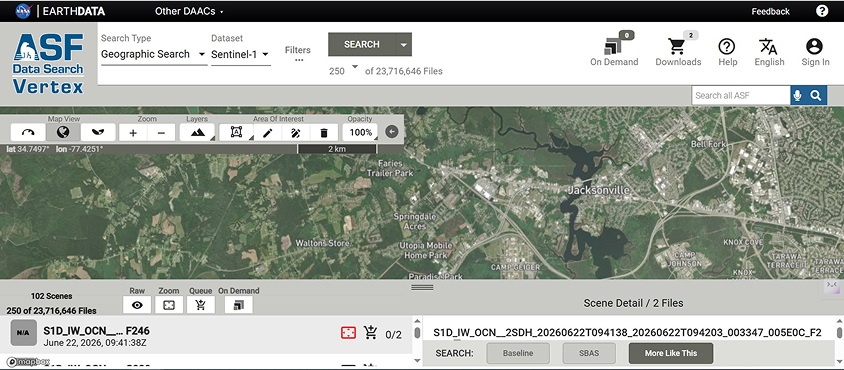Click the SEARCH button
The width and height of the screenshot is (844, 370).
click(x=362, y=44)
